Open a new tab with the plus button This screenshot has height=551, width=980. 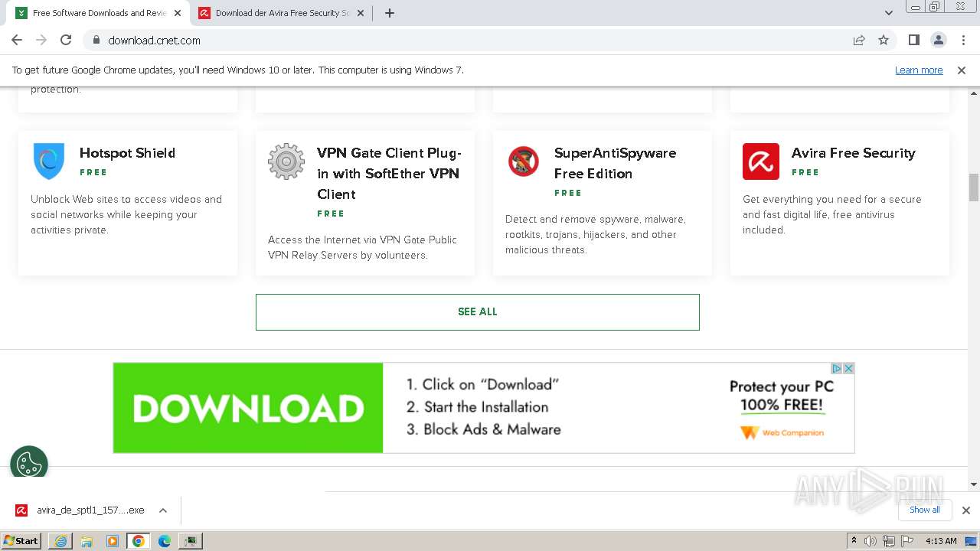(390, 13)
